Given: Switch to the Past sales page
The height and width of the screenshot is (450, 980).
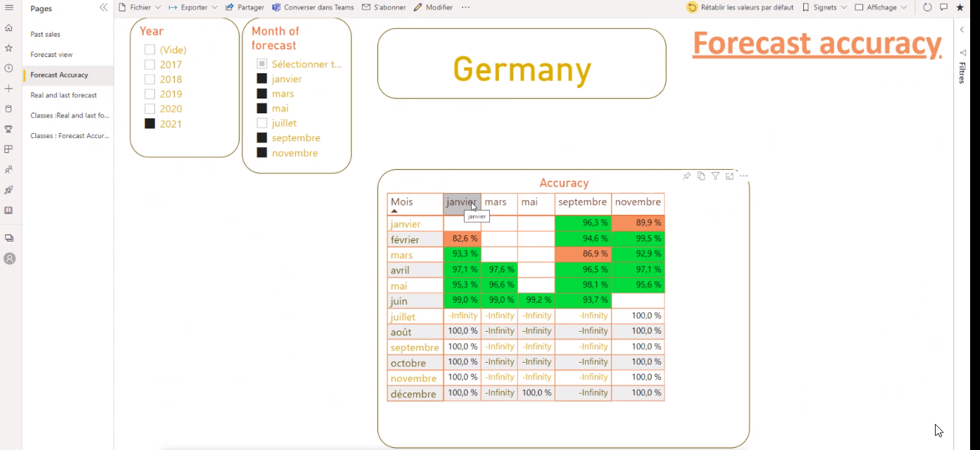Looking at the screenshot, I should pos(45,35).
